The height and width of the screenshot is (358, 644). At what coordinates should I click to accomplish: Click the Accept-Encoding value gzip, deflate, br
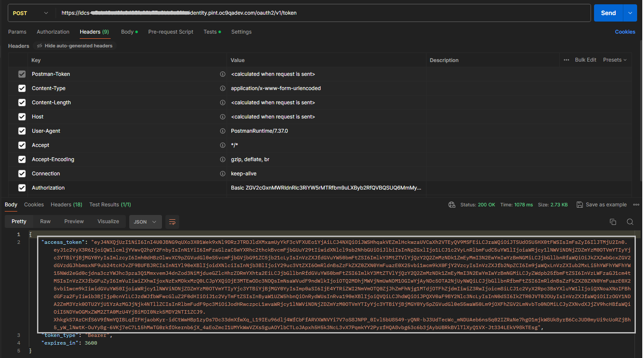pos(250,159)
